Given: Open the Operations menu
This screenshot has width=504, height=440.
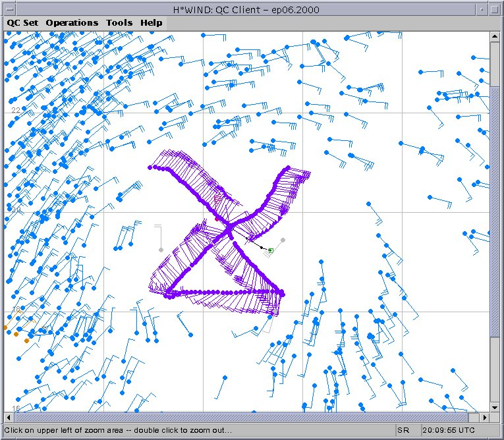Looking at the screenshot, I should coord(72,22).
